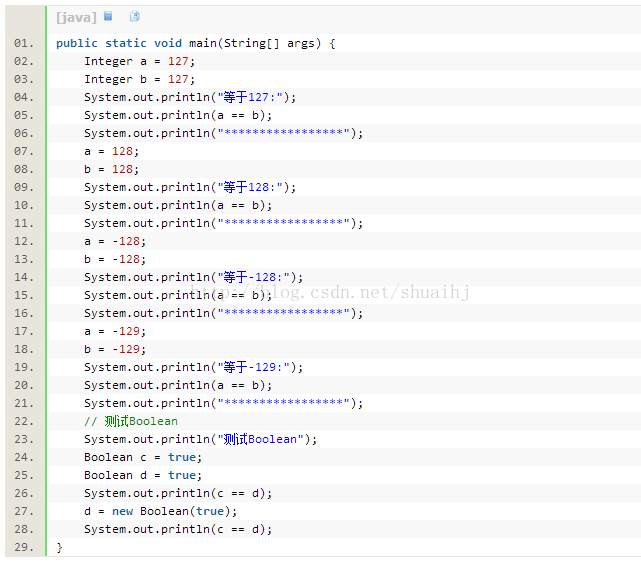Click the println "等于127:" line
Image resolution: width=641 pixels, height=562 pixels.
pyautogui.click(x=190, y=97)
